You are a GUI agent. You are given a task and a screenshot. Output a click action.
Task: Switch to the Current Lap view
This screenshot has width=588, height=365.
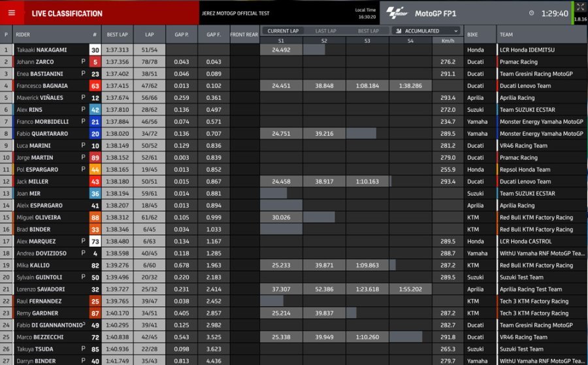tap(283, 31)
